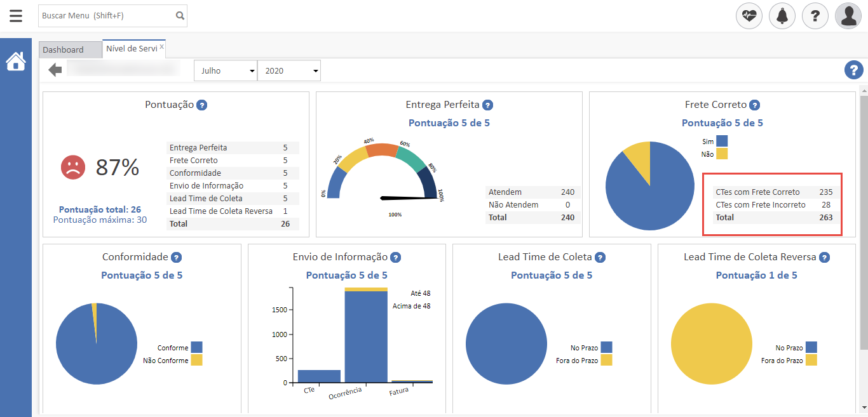Click help icon next to Pontuação
This screenshot has height=417, width=868.
pos(201,105)
